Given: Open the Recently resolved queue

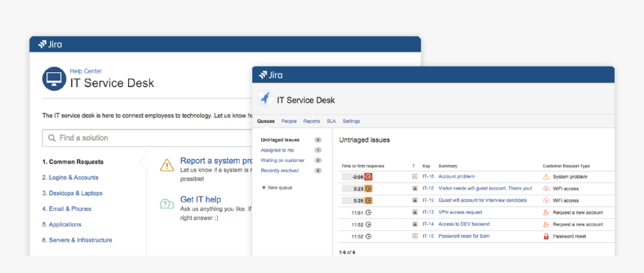Looking at the screenshot, I should [x=280, y=171].
